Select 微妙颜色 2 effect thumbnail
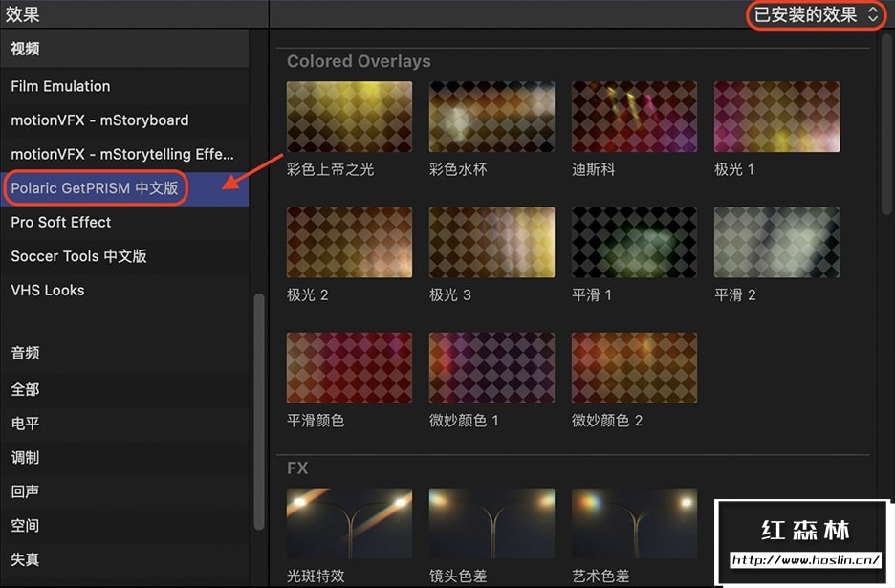 pyautogui.click(x=634, y=368)
